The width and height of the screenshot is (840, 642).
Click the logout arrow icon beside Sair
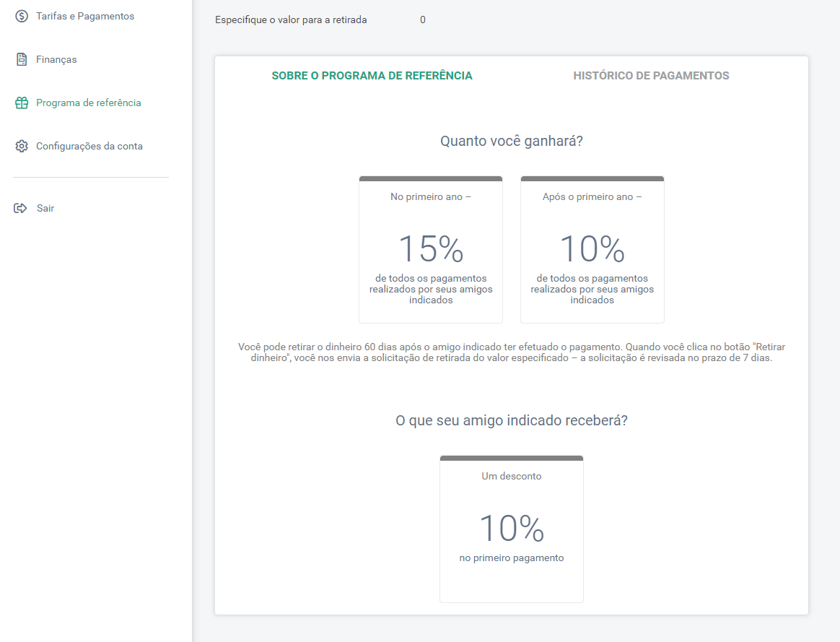point(20,209)
